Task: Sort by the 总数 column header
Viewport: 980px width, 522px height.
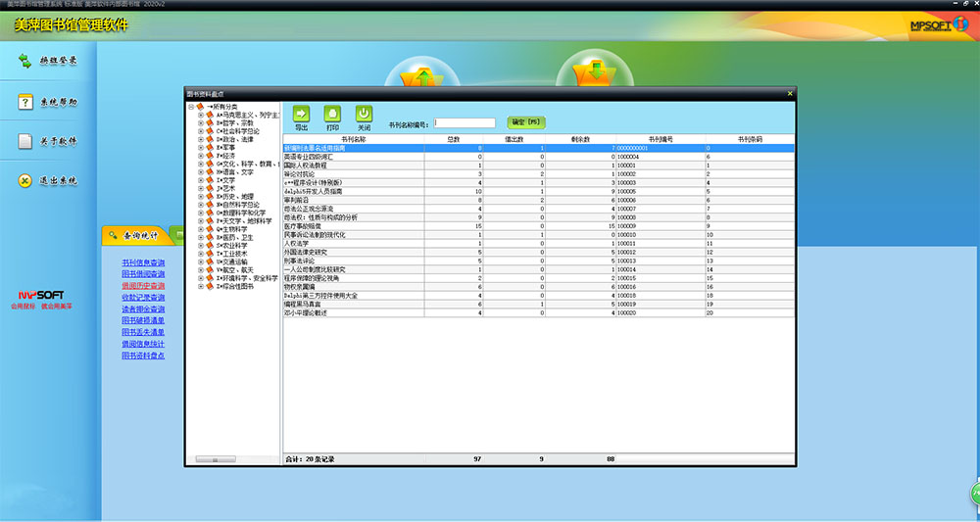Action: click(x=452, y=139)
